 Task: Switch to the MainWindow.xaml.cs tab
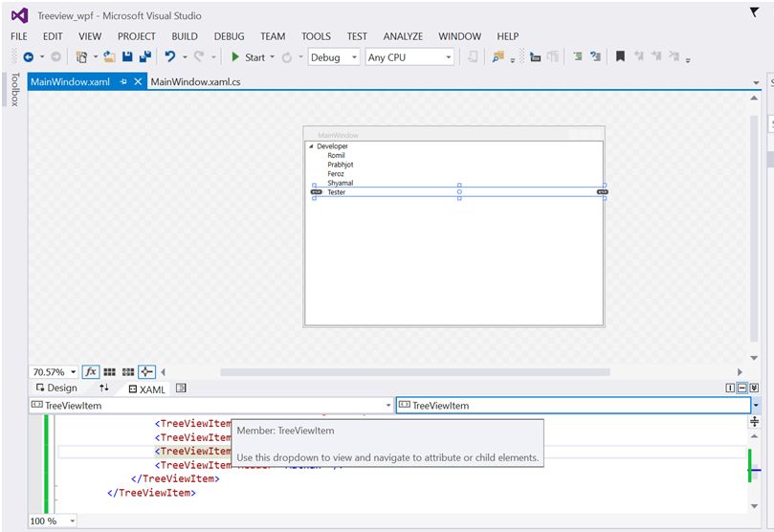tap(196, 82)
